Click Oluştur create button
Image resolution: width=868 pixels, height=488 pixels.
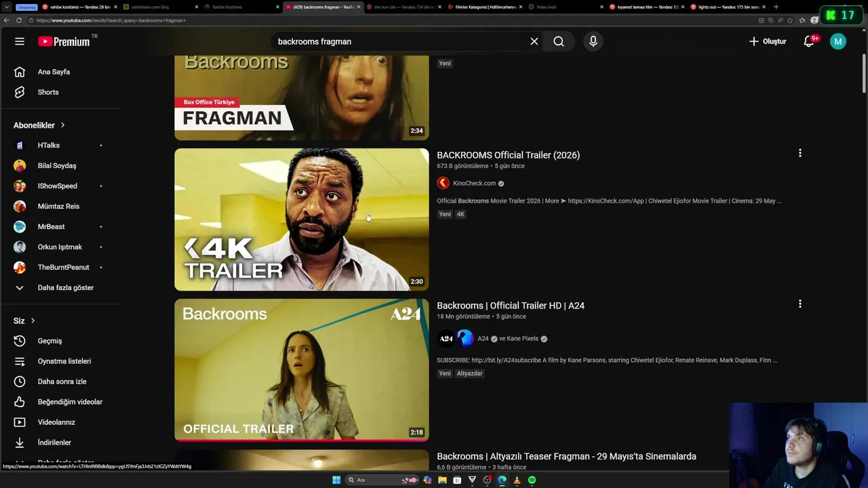pyautogui.click(x=767, y=41)
